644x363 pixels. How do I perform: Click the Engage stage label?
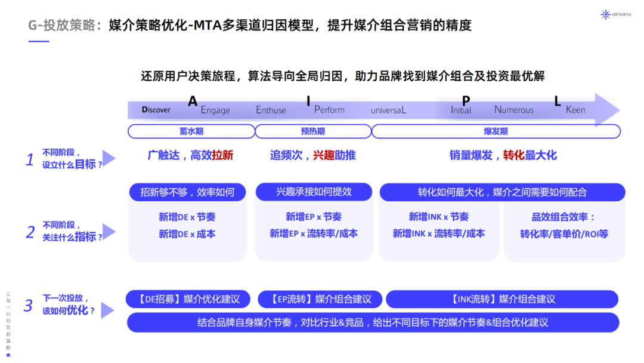[215, 110]
